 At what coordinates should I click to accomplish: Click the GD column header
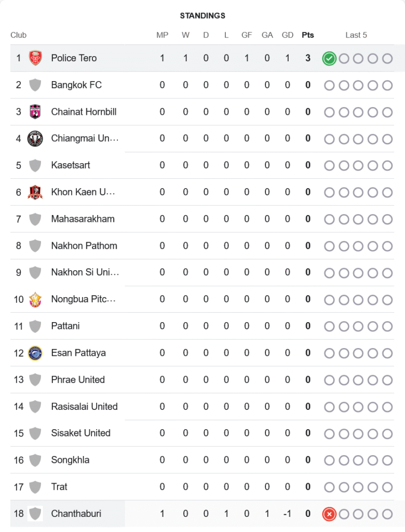287,35
